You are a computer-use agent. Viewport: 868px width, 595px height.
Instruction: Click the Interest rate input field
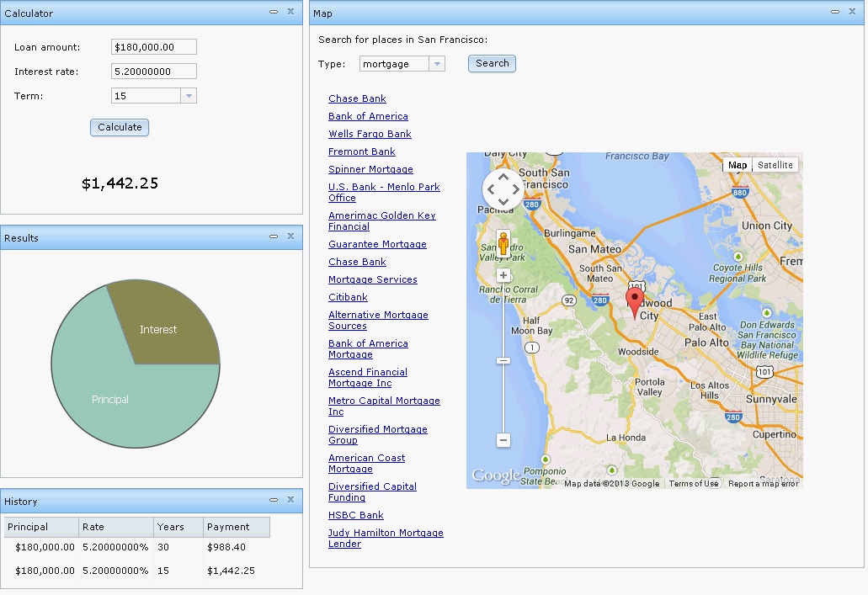click(154, 72)
